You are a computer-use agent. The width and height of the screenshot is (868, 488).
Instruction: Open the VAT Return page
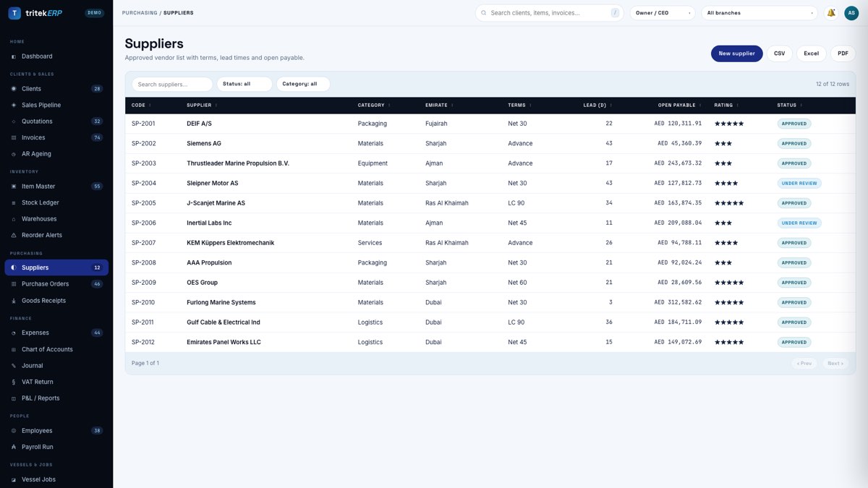pos(56,382)
